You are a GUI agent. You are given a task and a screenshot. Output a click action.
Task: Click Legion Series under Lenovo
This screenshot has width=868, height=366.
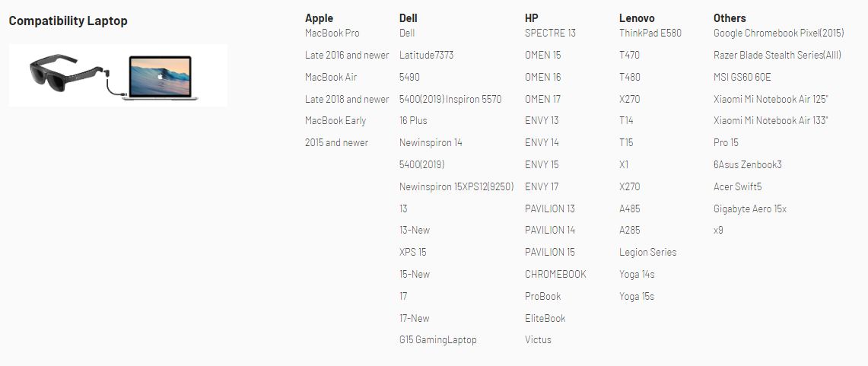click(647, 253)
